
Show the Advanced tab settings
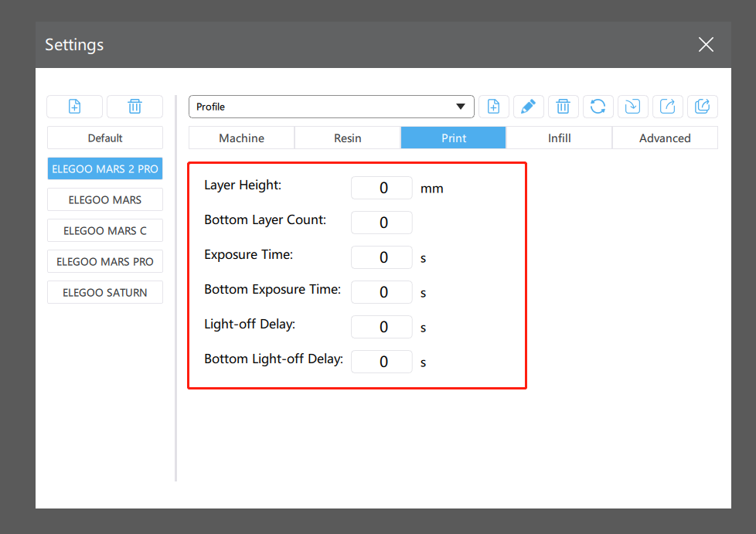coord(665,138)
